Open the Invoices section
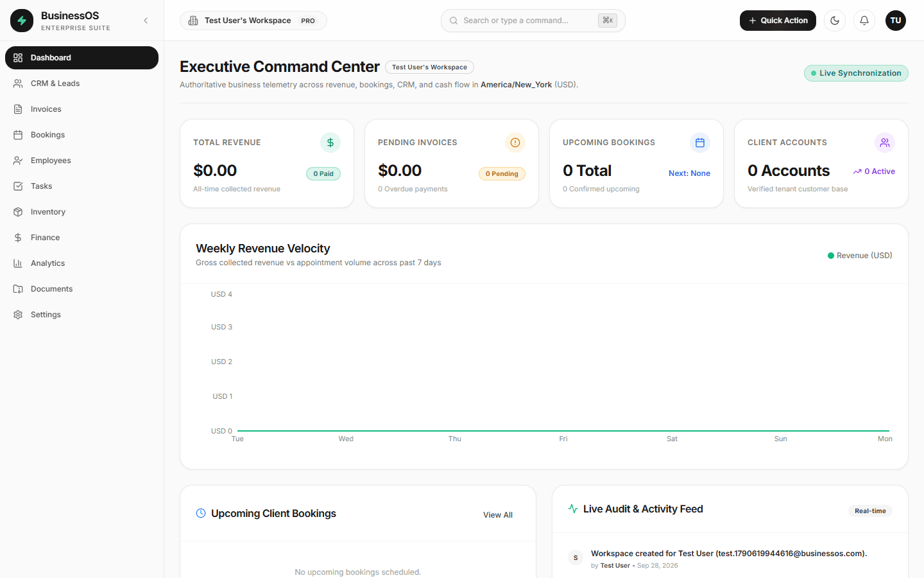The height and width of the screenshot is (578, 924). [81, 109]
